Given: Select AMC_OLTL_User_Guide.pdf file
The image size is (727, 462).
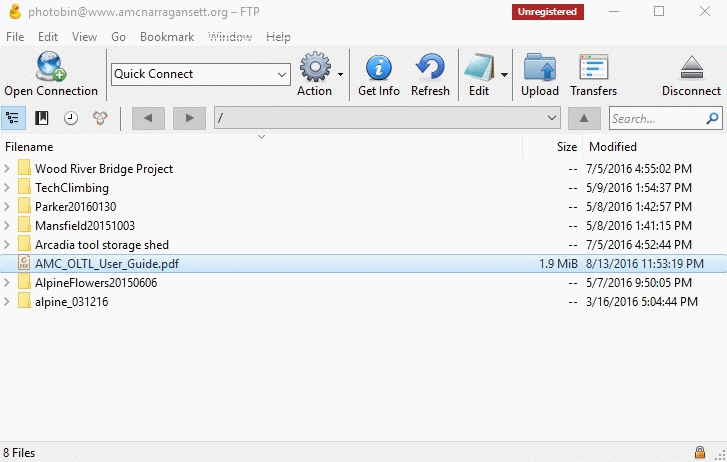Looking at the screenshot, I should 106,264.
